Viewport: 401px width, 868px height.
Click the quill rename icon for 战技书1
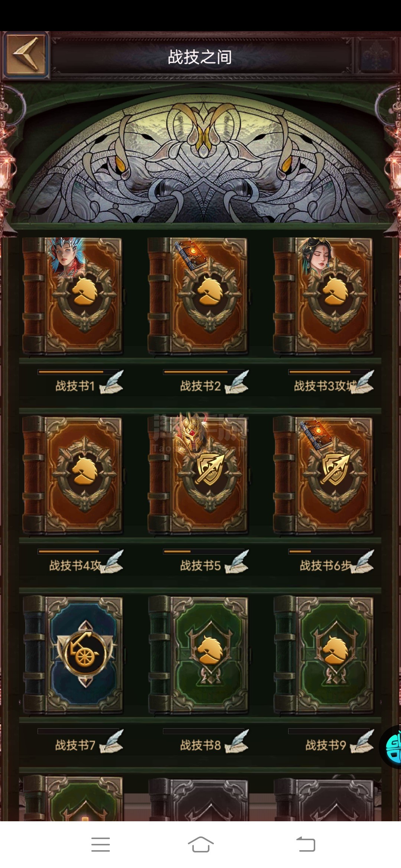(x=111, y=382)
